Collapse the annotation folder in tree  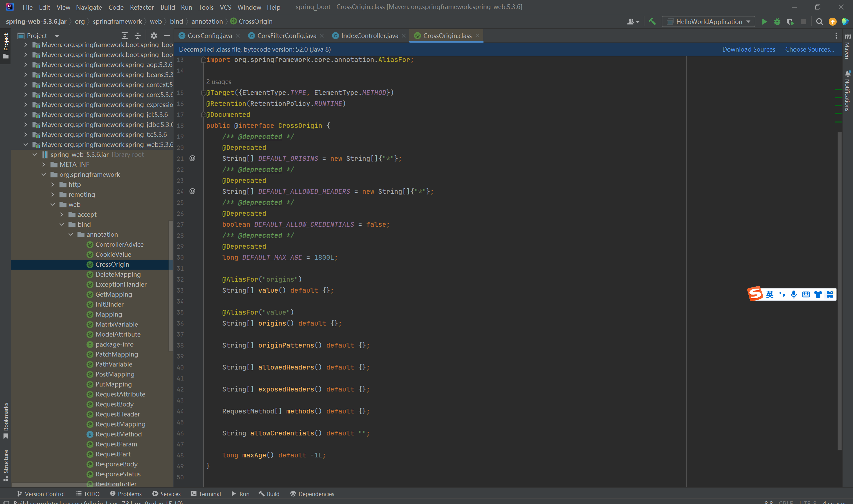click(71, 234)
